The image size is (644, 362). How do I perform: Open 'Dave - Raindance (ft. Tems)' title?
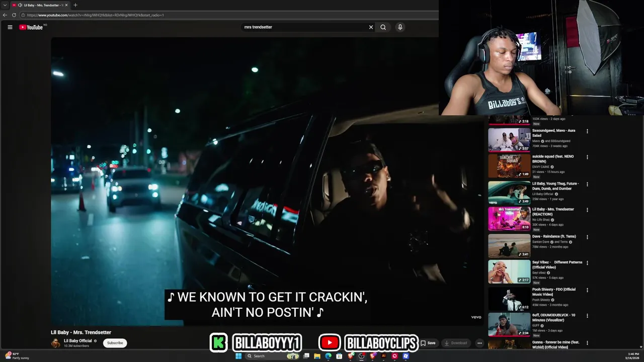554,236
